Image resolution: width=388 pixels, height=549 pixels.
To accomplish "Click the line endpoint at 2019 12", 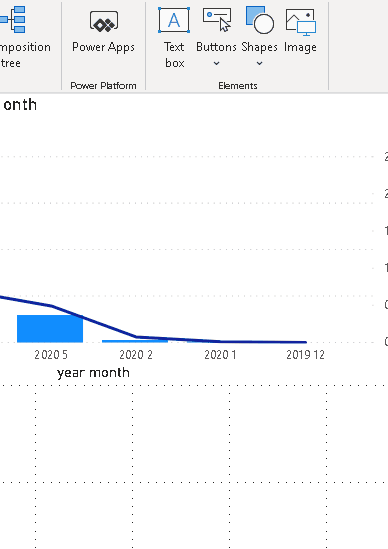I will coord(305,342).
